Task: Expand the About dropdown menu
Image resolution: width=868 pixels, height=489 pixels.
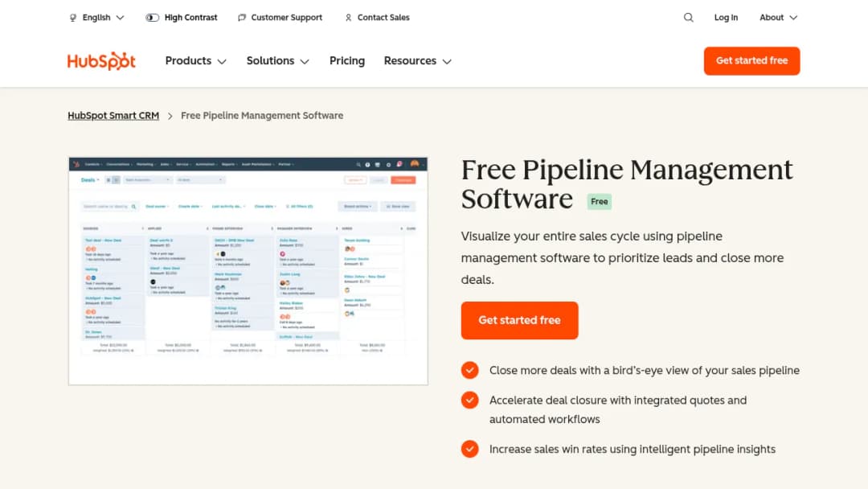Action: pyautogui.click(x=778, y=18)
